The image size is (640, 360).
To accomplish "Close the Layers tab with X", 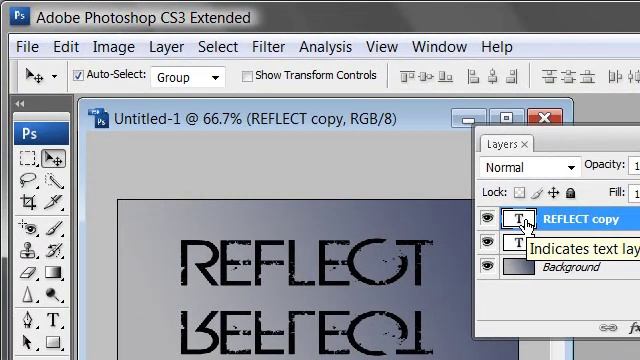I will (x=524, y=144).
